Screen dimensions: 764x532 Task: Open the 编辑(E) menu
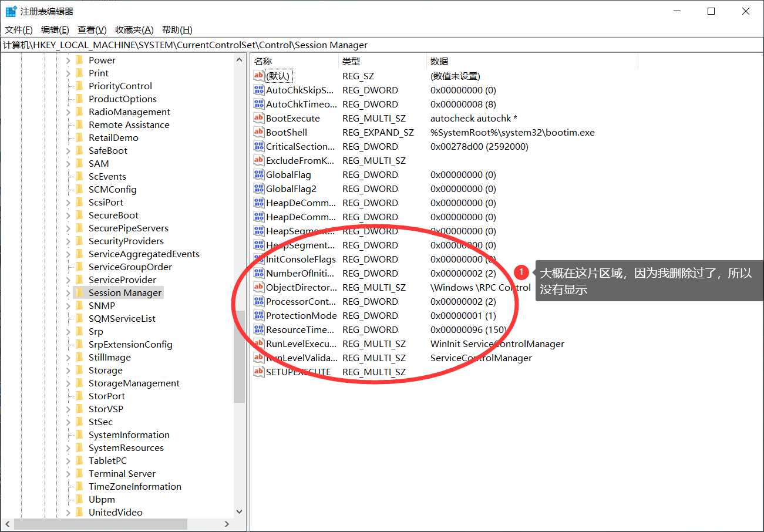[x=55, y=30]
